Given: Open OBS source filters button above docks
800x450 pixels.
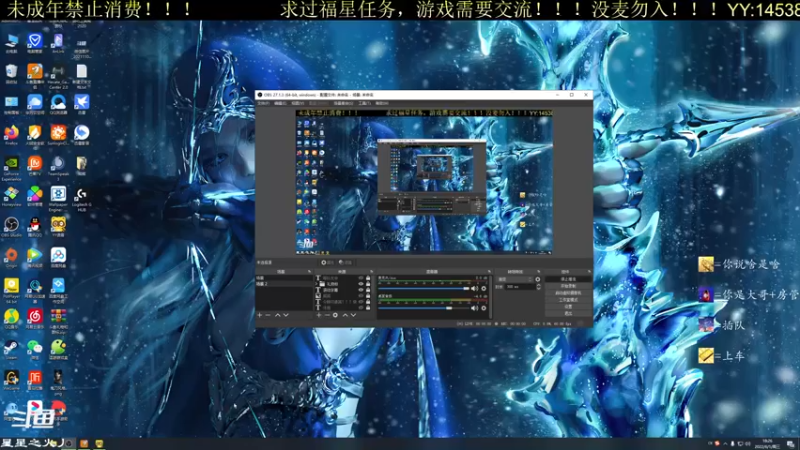Looking at the screenshot, I should point(345,263).
